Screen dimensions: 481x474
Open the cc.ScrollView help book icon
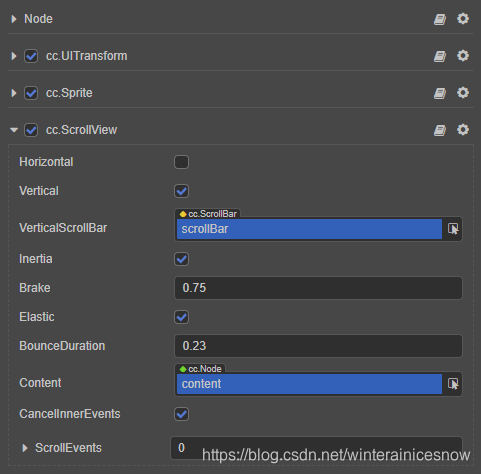click(440, 130)
